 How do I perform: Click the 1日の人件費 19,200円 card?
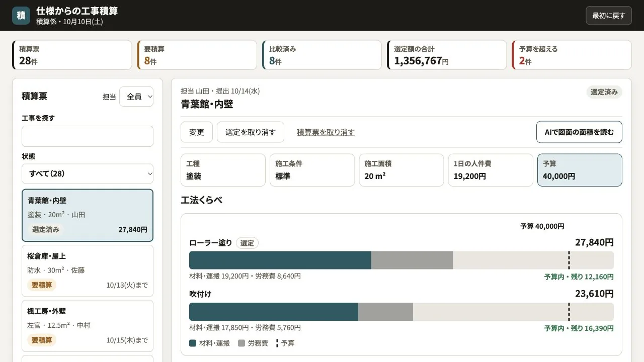491,170
